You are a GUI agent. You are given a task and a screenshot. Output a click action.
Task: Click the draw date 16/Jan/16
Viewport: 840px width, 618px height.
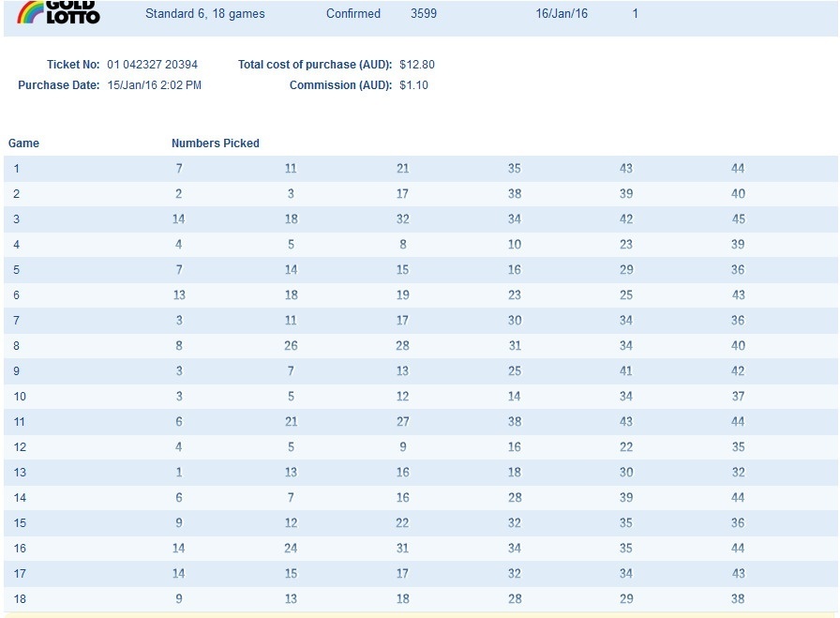pyautogui.click(x=562, y=14)
